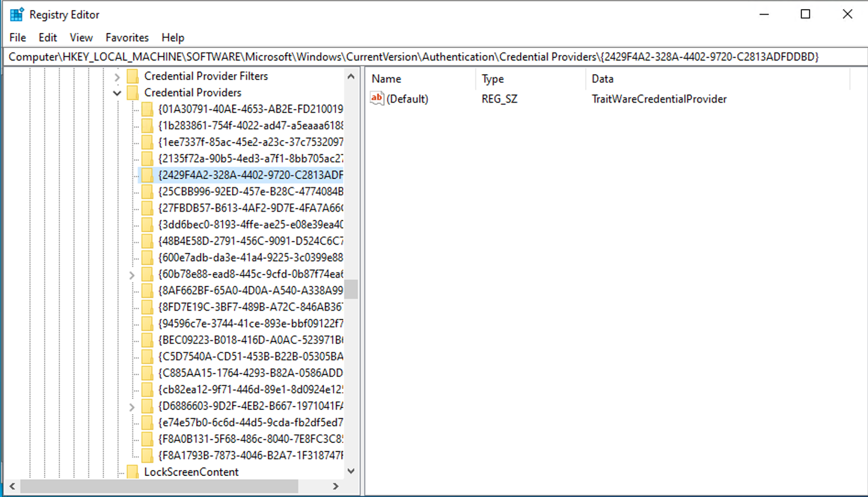
Task: Click the folder icon for {C885AA15-1764
Action: [x=147, y=373]
